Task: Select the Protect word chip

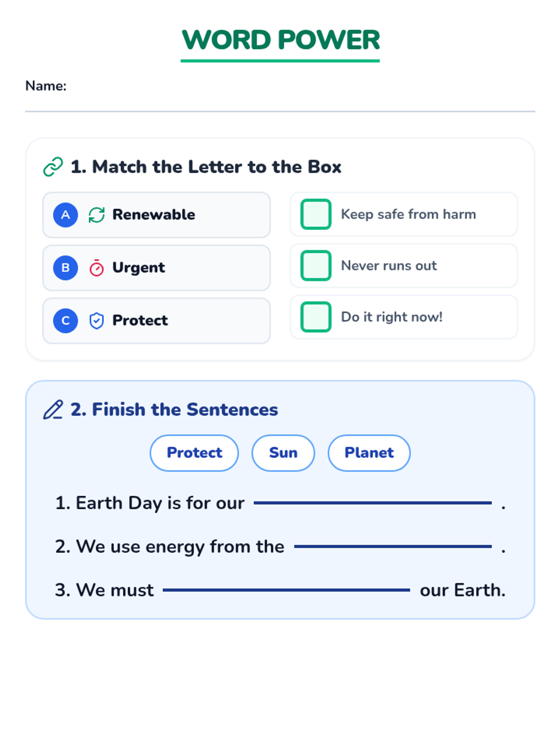Action: point(194,453)
